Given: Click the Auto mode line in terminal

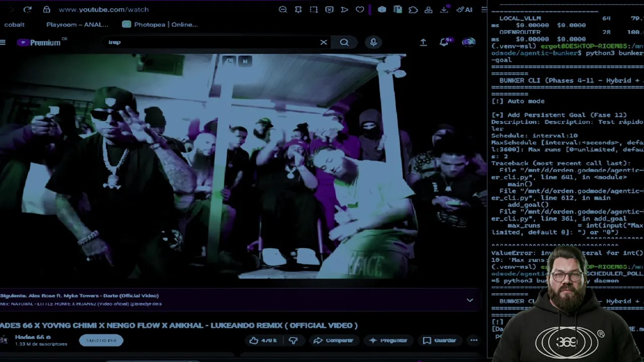Looking at the screenshot, I should pyautogui.click(x=518, y=101).
